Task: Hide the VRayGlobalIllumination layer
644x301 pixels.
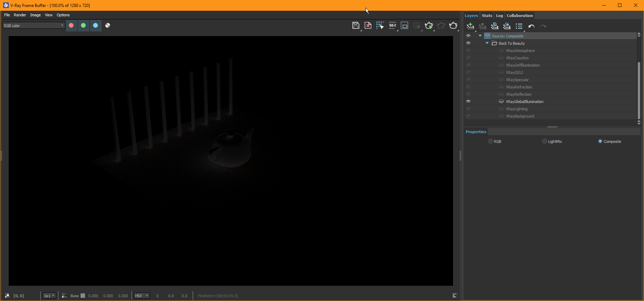Action: 468,101
